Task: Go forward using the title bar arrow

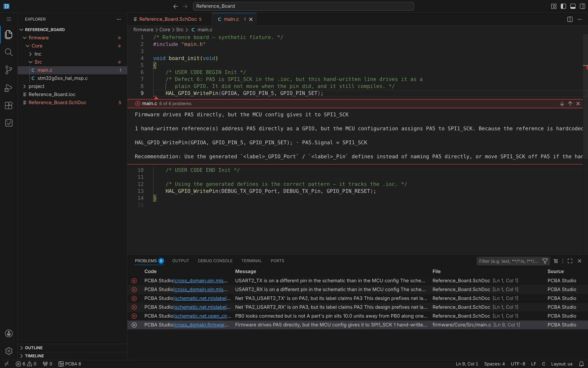Action: (185, 6)
